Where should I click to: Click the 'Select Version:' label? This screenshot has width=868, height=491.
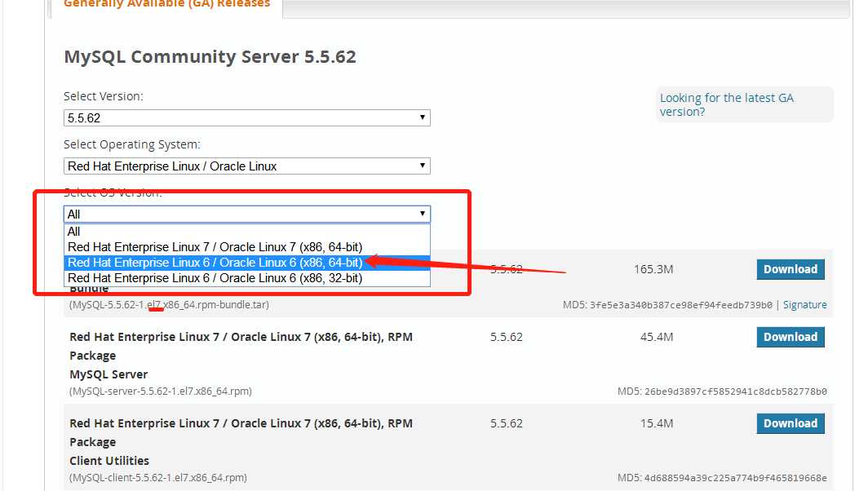104,96
